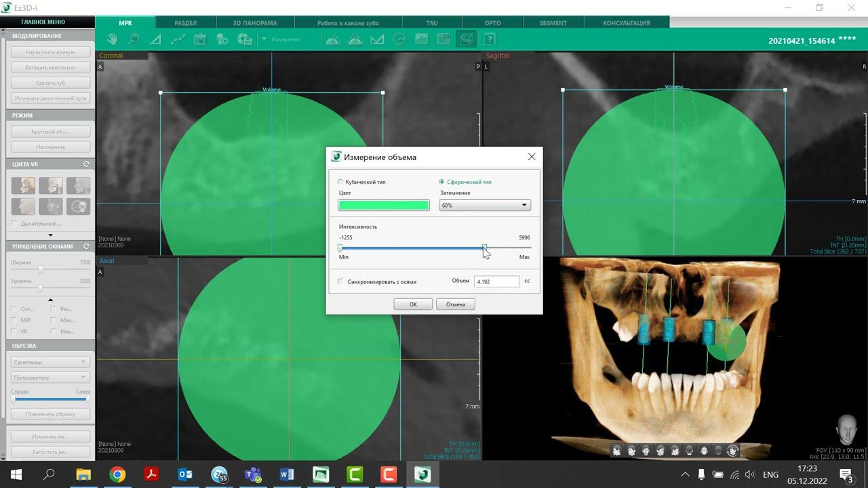The height and width of the screenshot is (488, 868).
Task: Switch to the ОРТО tab
Action: coord(492,22)
